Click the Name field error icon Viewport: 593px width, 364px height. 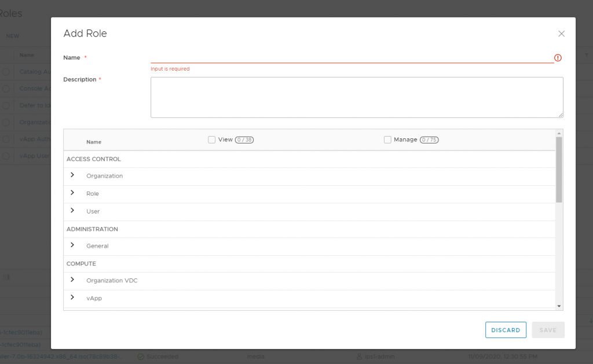(558, 57)
